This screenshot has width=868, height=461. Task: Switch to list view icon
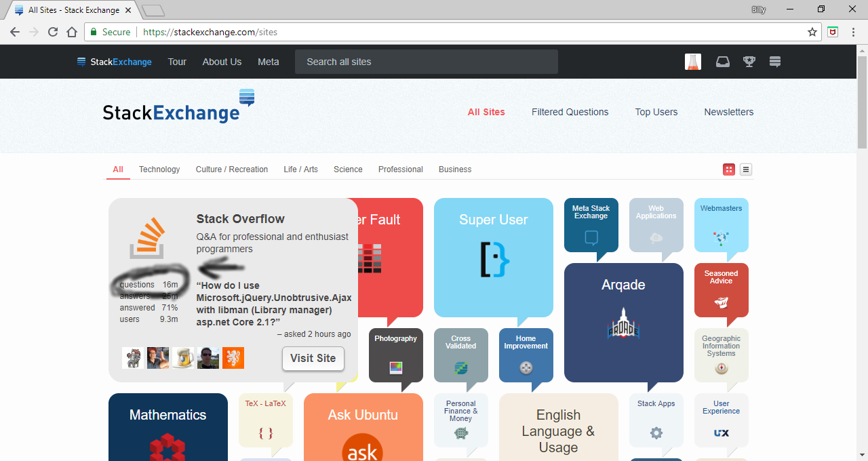746,169
